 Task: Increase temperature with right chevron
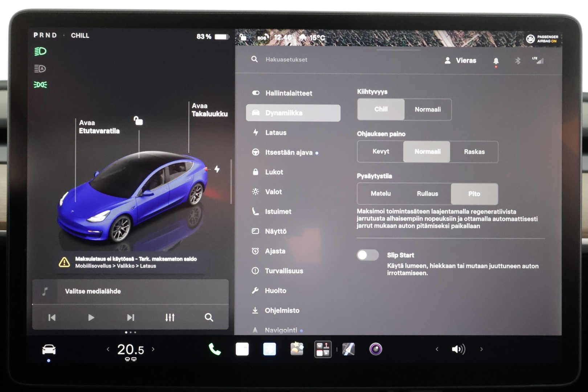tap(153, 349)
